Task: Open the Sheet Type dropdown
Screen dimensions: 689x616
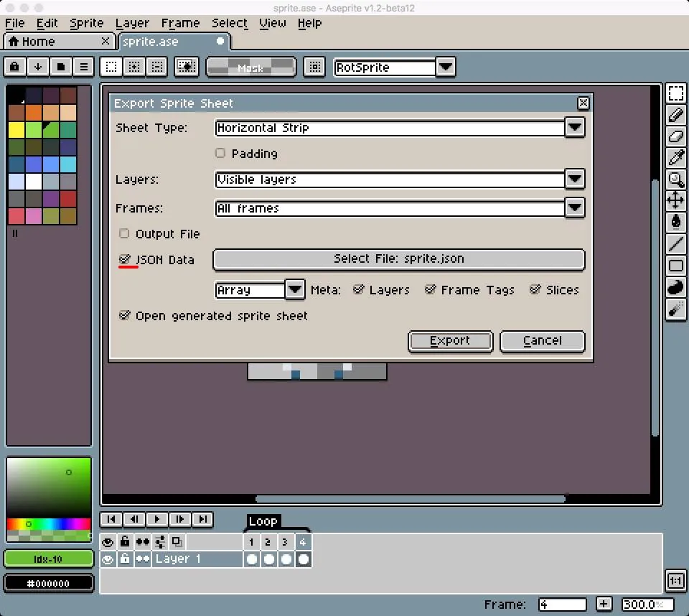Action: click(x=575, y=128)
